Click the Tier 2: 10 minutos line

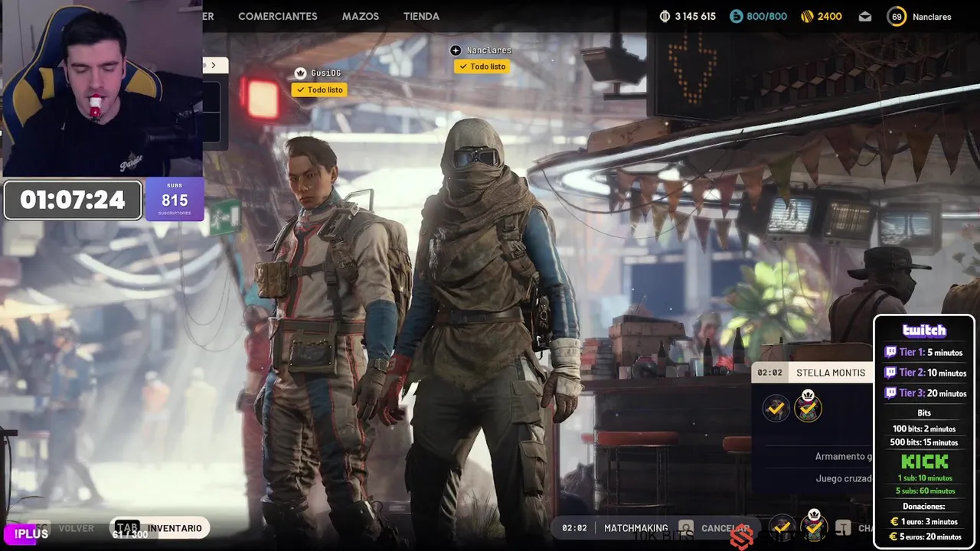(x=925, y=373)
